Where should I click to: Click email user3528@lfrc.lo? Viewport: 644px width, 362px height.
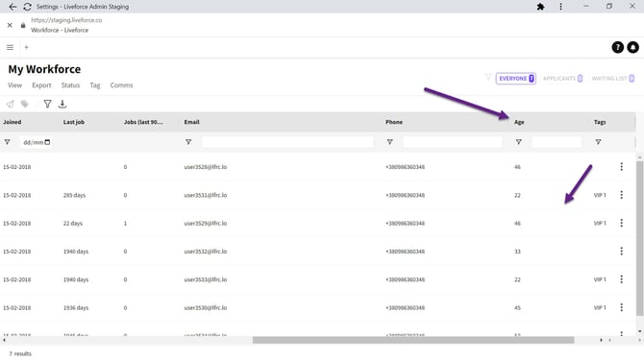206,167
